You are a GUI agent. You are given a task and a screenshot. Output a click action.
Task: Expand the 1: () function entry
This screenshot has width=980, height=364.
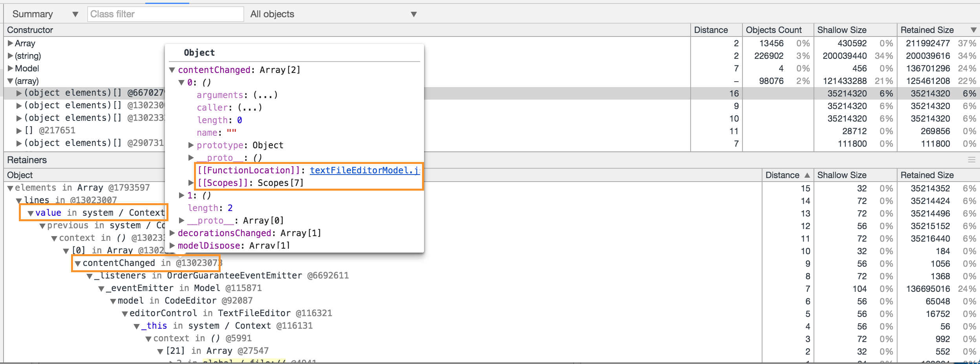[181, 195]
